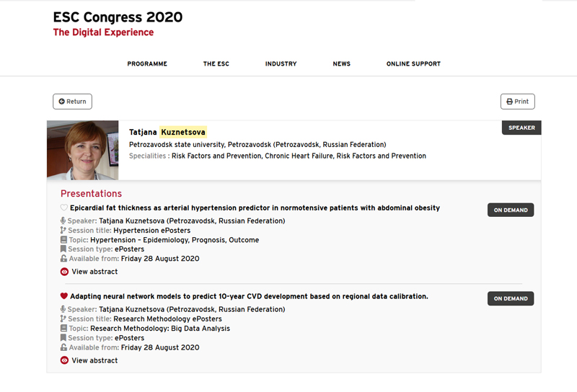The width and height of the screenshot is (577, 392).
Task: Click the book icon beside Big Data Analysis topic
Action: pyautogui.click(x=63, y=328)
